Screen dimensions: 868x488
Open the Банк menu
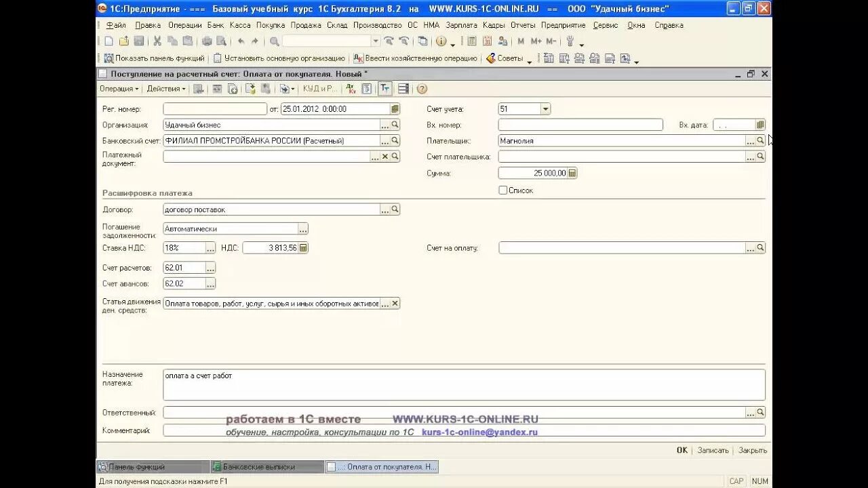tap(216, 25)
